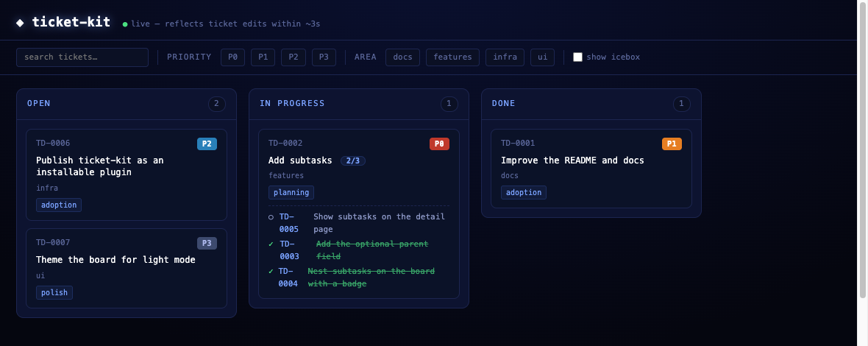This screenshot has width=868, height=346.
Task: Click the In Progress column header label
Action: point(292,104)
